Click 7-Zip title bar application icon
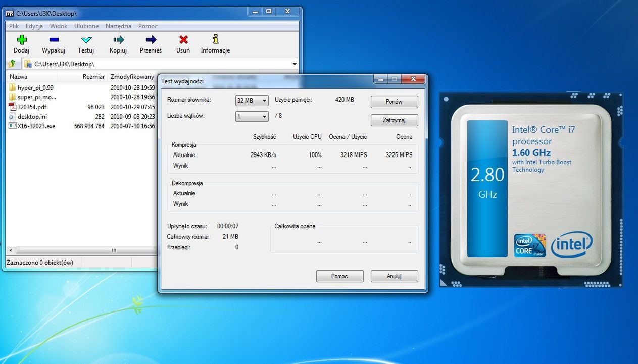 click(10, 13)
